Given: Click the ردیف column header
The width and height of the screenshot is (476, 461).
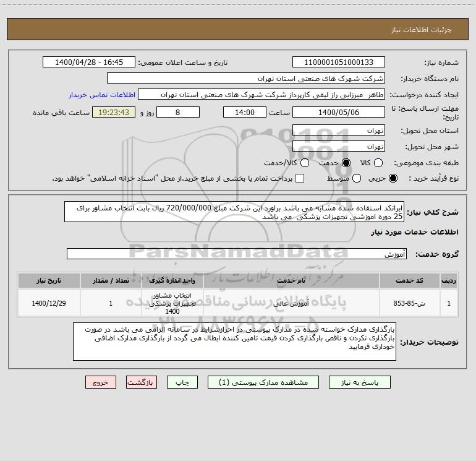Looking at the screenshot, I should [449, 280].
